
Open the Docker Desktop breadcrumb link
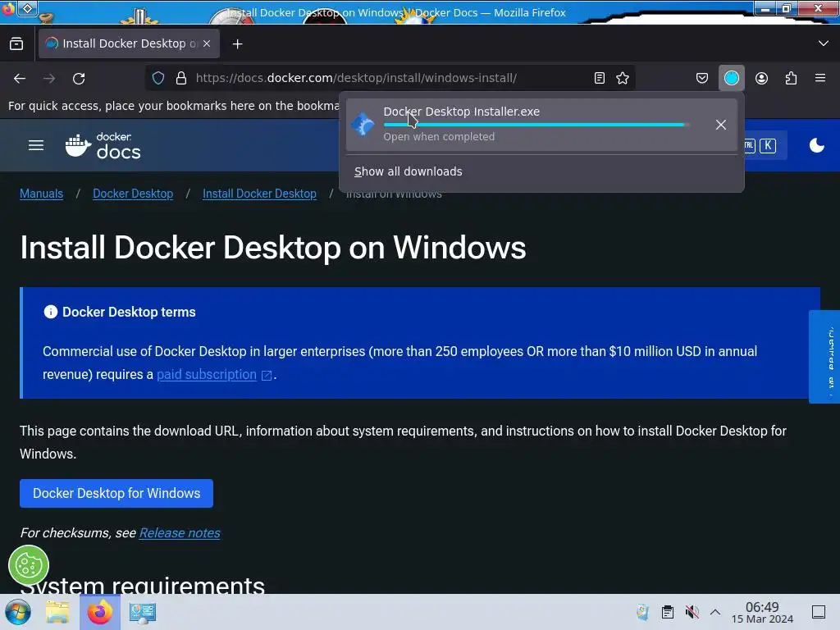click(x=133, y=194)
